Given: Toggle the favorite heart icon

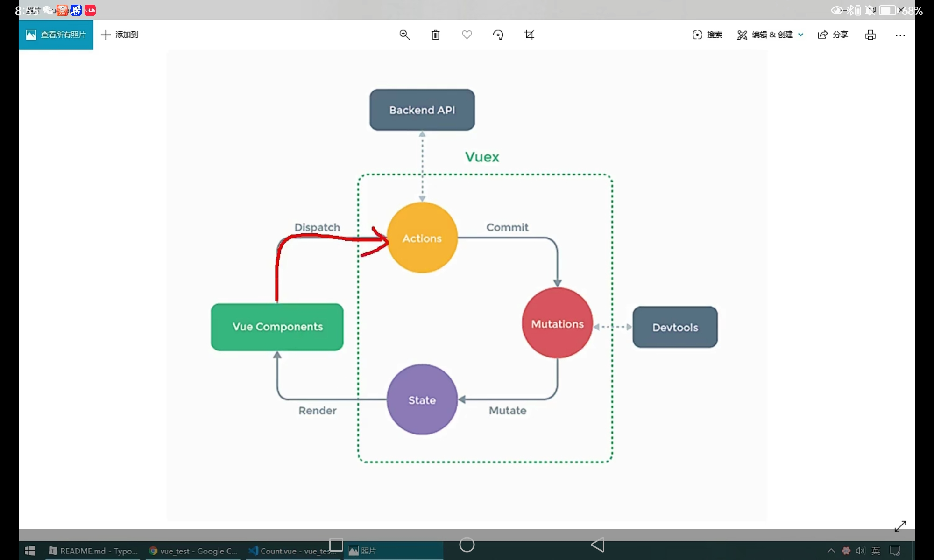Looking at the screenshot, I should (467, 35).
